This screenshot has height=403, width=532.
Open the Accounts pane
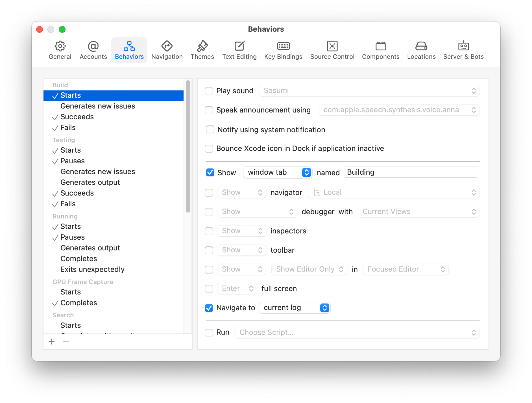pyautogui.click(x=93, y=50)
